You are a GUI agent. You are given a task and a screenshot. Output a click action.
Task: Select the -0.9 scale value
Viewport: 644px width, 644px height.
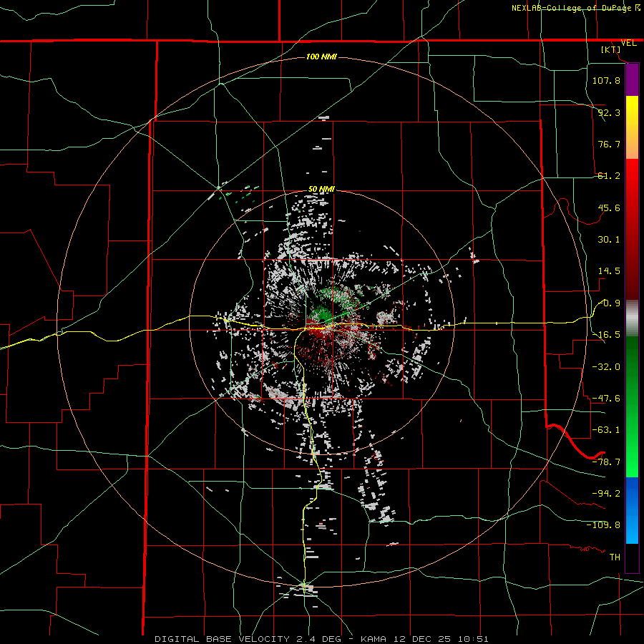click(610, 303)
